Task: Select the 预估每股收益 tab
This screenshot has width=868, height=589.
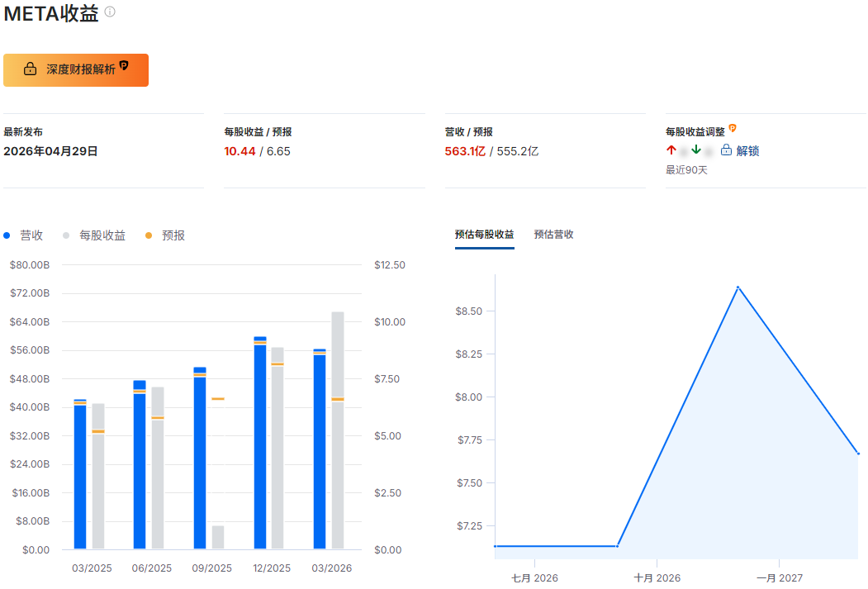Action: (x=484, y=235)
